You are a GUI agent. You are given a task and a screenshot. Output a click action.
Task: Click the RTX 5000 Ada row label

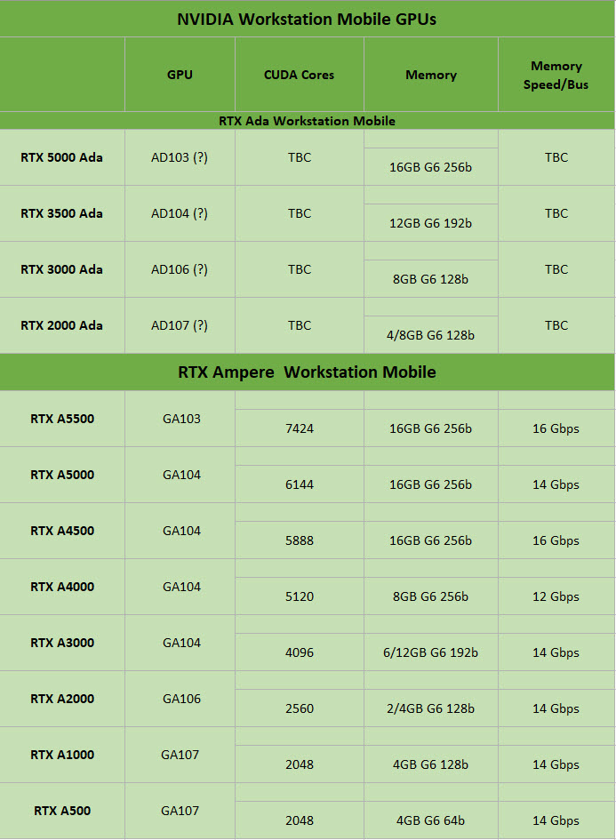pos(62,157)
